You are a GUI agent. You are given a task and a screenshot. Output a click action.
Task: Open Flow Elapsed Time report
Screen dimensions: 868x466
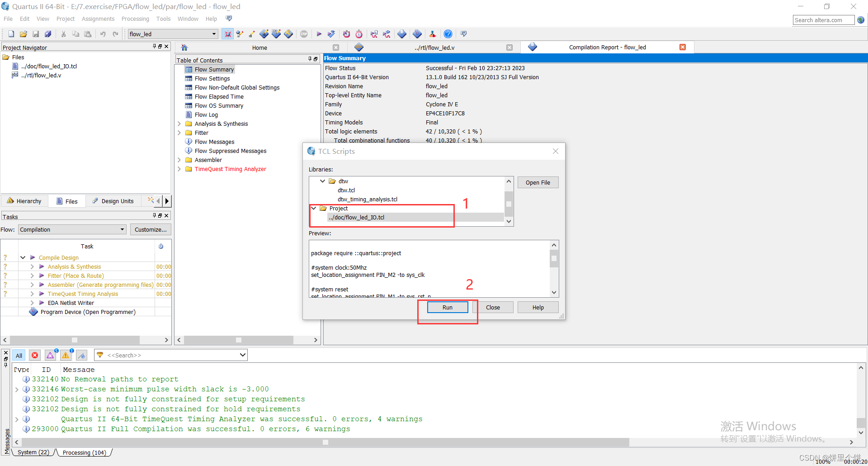[219, 96]
